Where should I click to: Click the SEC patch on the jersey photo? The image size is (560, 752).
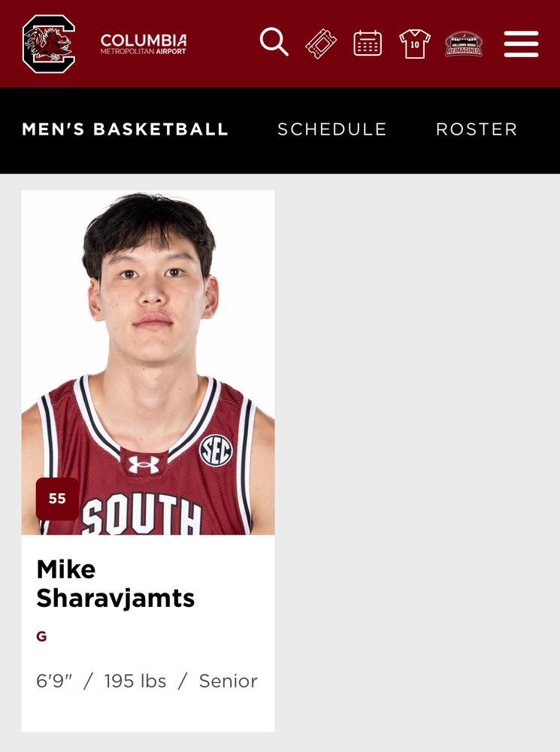[x=216, y=450]
